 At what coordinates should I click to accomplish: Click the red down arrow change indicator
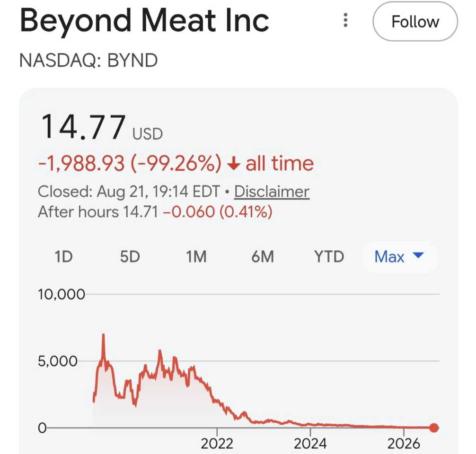point(234,164)
